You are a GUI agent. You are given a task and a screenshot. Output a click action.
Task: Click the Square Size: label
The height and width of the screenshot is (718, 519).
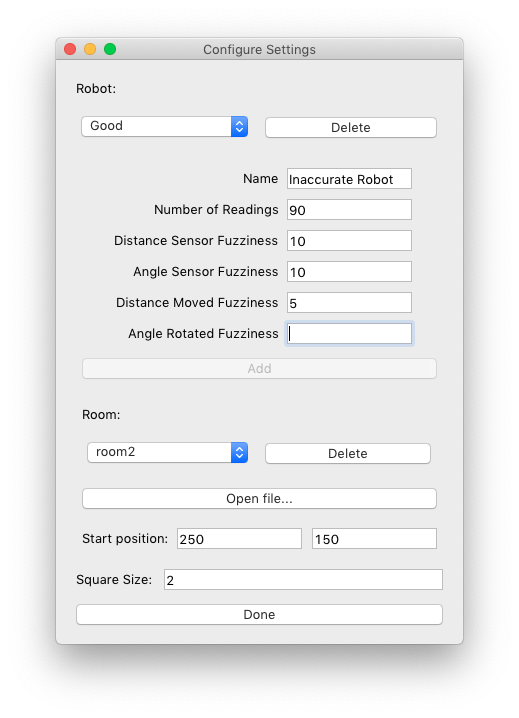point(114,580)
